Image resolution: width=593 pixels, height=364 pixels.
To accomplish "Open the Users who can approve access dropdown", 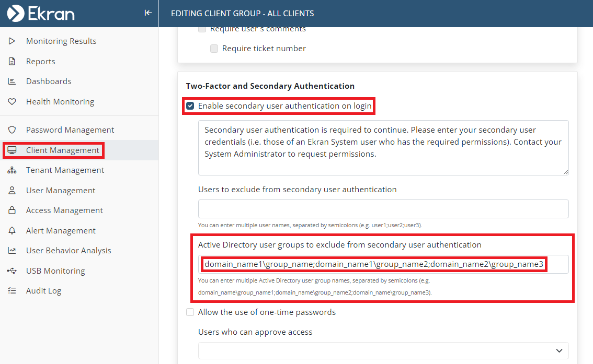I will click(x=383, y=350).
